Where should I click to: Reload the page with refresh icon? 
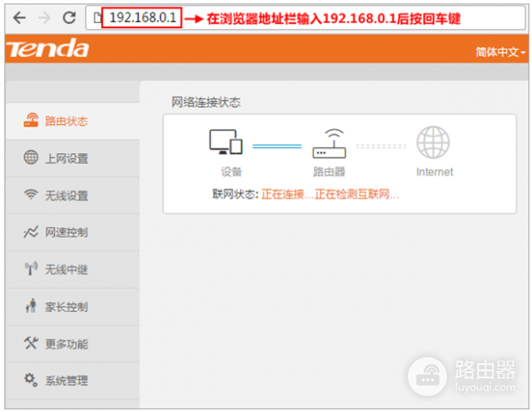(69, 18)
